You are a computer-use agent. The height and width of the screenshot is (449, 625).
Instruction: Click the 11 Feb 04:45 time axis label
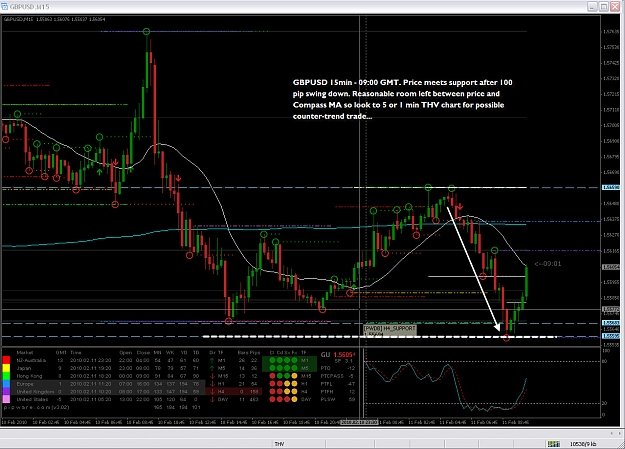(452, 422)
